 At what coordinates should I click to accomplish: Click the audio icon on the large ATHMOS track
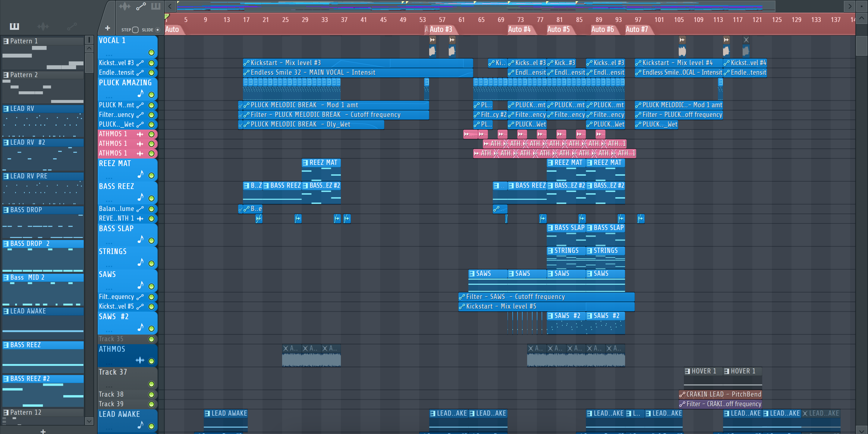click(x=140, y=360)
